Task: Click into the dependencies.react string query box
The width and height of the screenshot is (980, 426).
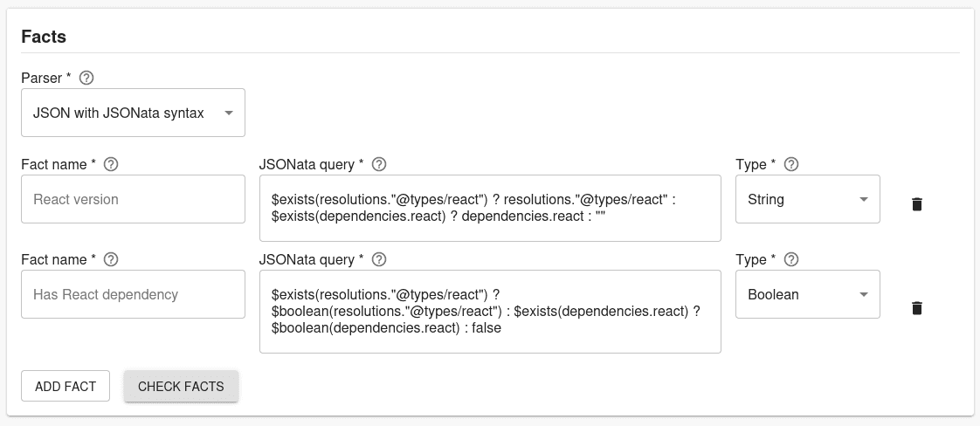Action: 490,208
